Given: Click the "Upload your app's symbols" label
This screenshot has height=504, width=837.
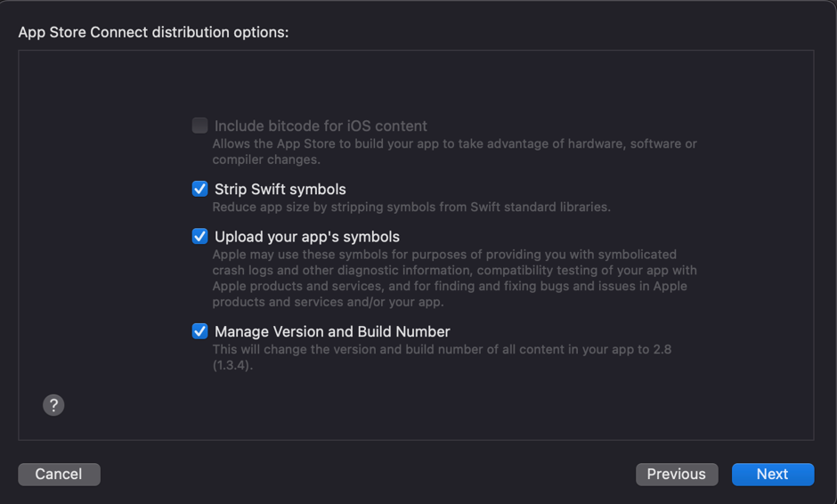Looking at the screenshot, I should click(x=307, y=237).
